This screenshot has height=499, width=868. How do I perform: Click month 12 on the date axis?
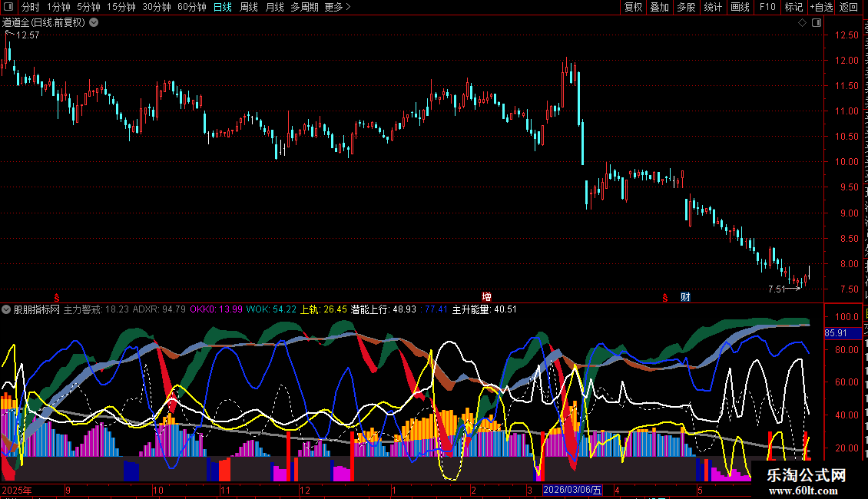(304, 490)
